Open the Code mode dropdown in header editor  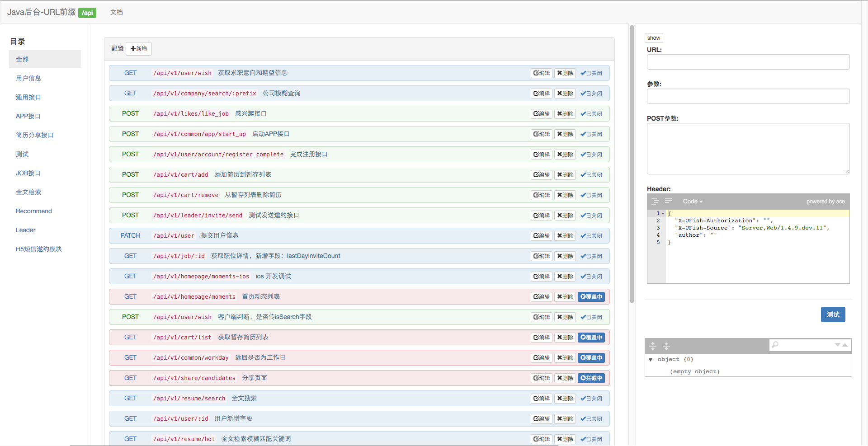(693, 202)
